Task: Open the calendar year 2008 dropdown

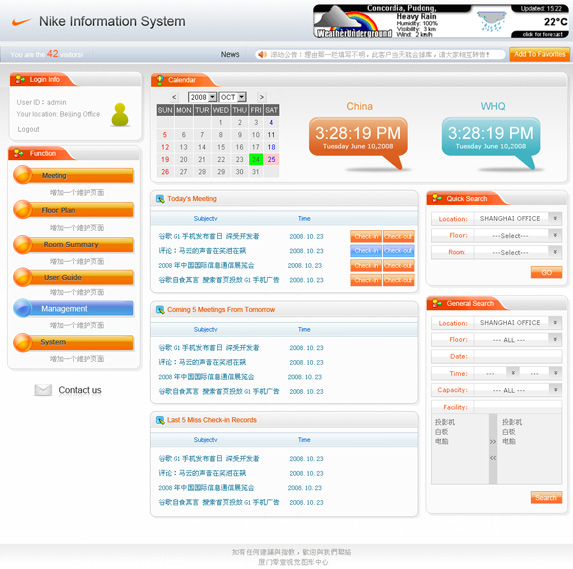Action: point(202,97)
